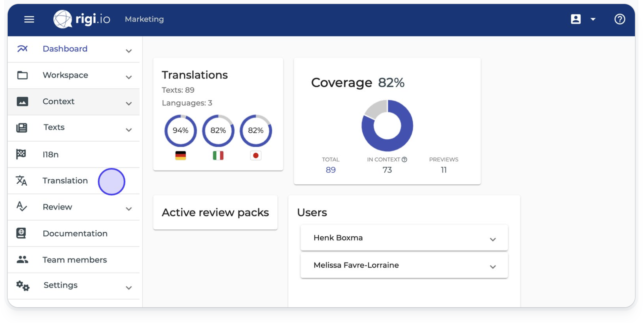644x323 pixels.
Task: Expand the Melissa Favre-Lorraine user entry
Action: click(x=493, y=266)
